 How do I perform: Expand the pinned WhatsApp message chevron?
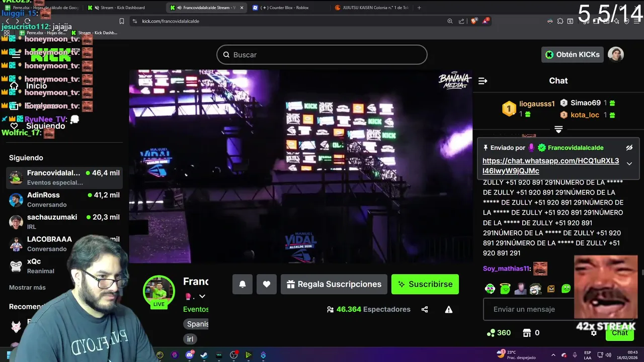(x=629, y=164)
